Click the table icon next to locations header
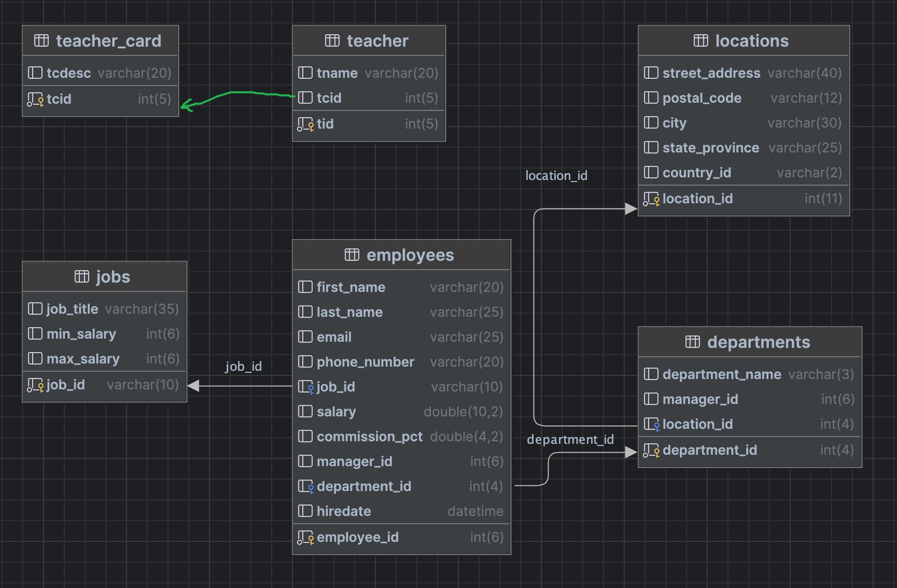Image resolution: width=897 pixels, height=588 pixels. 700,40
